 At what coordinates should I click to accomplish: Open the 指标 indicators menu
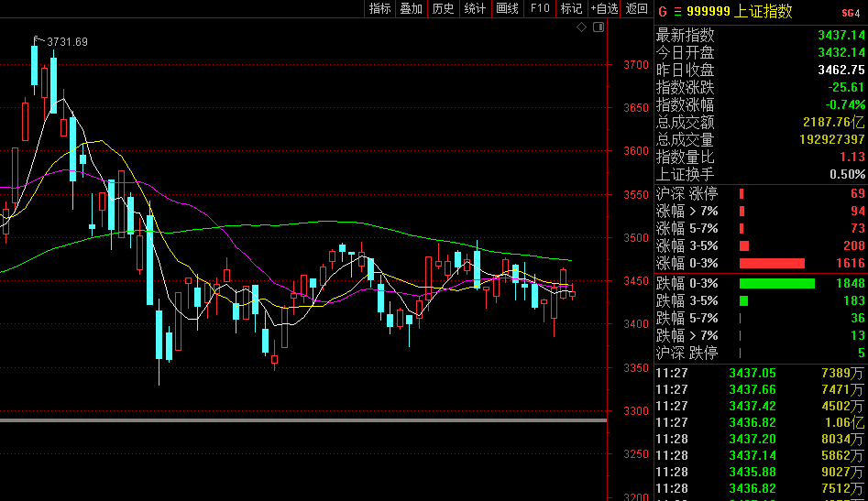(x=379, y=8)
